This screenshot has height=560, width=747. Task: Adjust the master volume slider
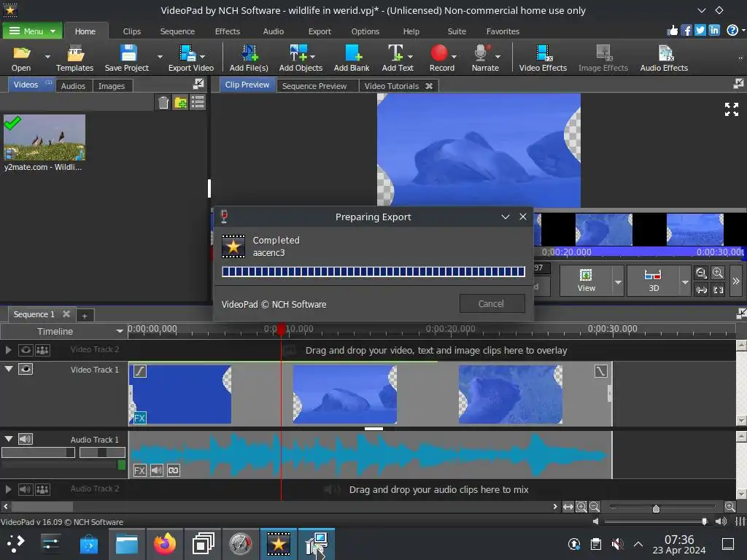click(704, 521)
